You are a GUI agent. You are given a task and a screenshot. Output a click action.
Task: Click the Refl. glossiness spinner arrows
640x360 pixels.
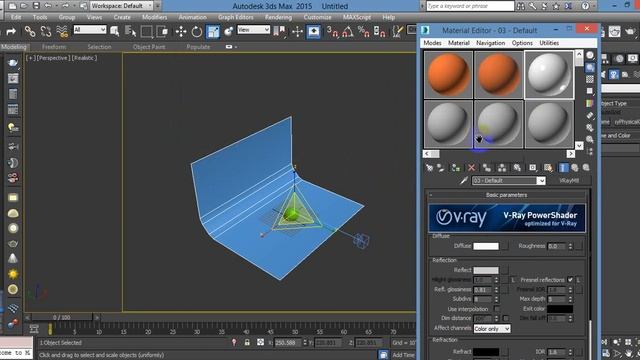[x=496, y=290]
